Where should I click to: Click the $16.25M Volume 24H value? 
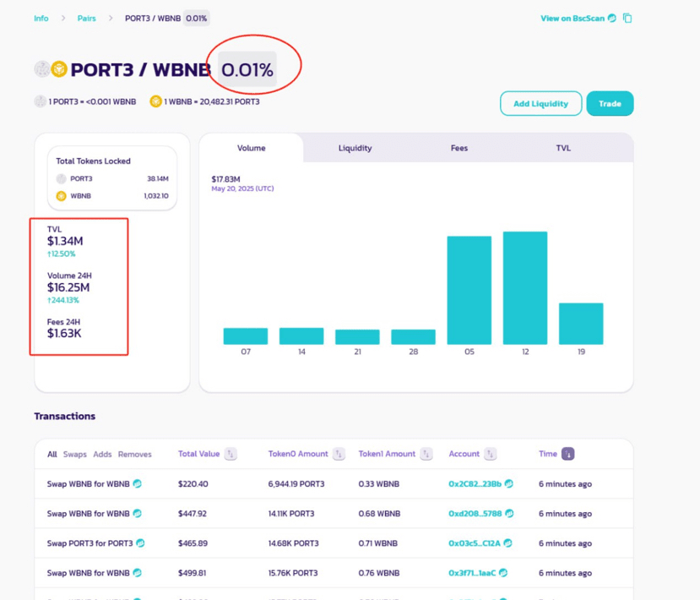68,287
